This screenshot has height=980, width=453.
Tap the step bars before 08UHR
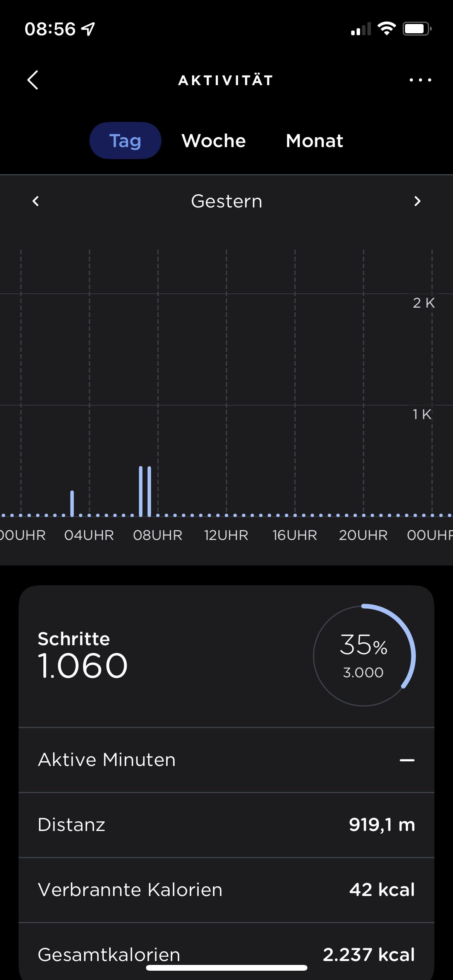(145, 491)
